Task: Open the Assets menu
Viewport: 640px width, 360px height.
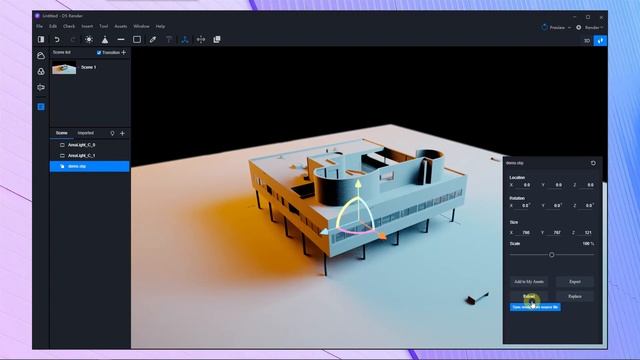Action: (120, 26)
